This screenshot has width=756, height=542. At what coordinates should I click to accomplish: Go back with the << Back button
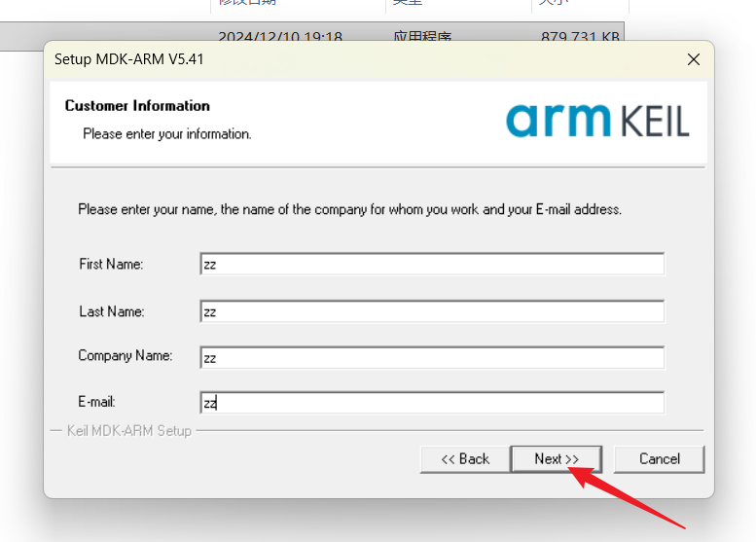[x=465, y=459]
